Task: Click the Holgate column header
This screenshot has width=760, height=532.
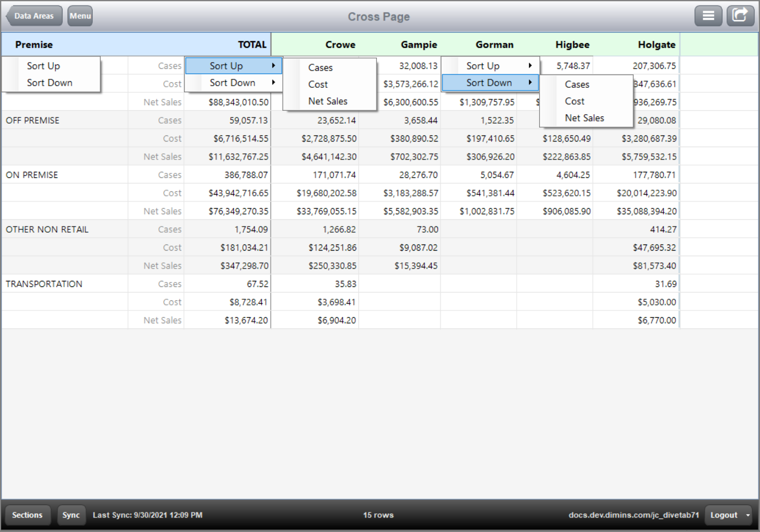Action: coord(657,44)
